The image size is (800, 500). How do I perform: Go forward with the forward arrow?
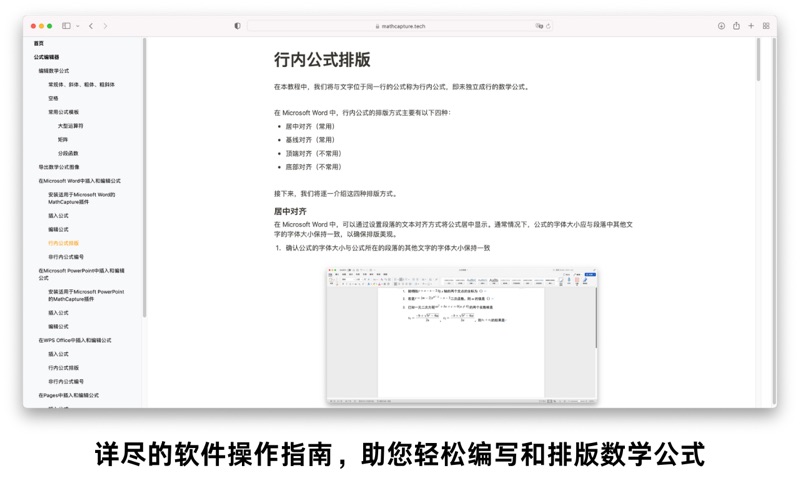105,26
